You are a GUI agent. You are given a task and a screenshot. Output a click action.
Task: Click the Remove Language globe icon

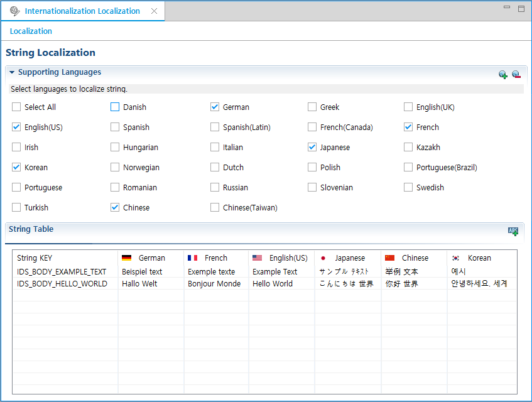tap(516, 74)
